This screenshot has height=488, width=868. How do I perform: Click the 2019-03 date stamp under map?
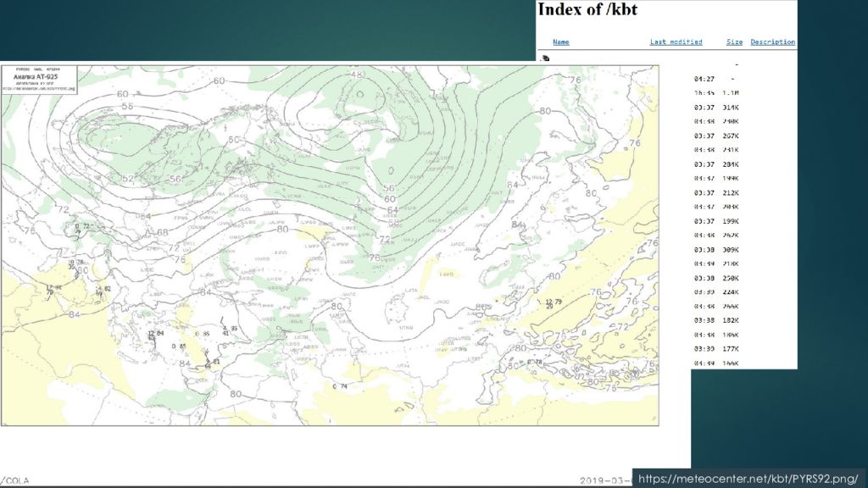[605, 480]
